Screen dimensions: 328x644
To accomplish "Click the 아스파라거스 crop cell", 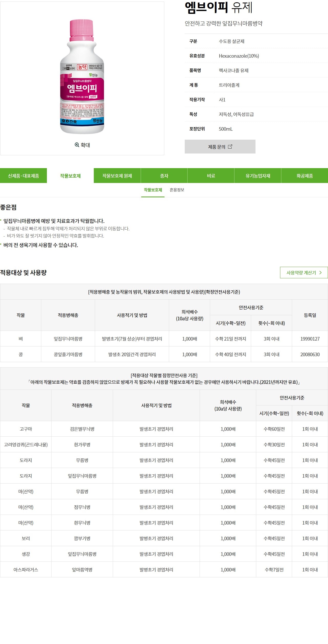I will (26, 570).
